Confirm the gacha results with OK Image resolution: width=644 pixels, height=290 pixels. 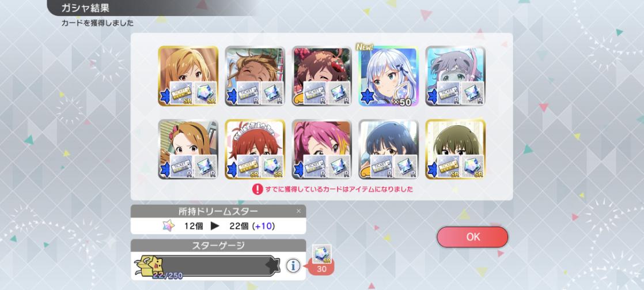pyautogui.click(x=472, y=237)
